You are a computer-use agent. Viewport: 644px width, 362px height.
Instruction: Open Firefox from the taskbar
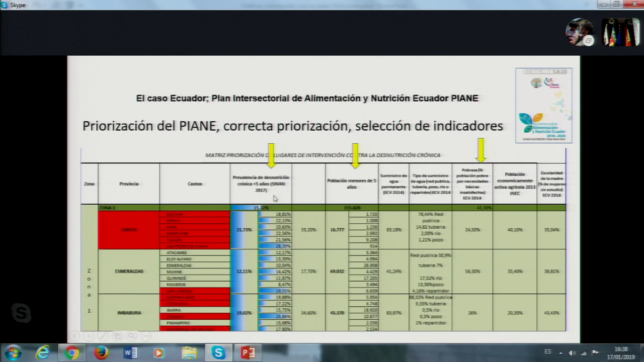click(101, 353)
